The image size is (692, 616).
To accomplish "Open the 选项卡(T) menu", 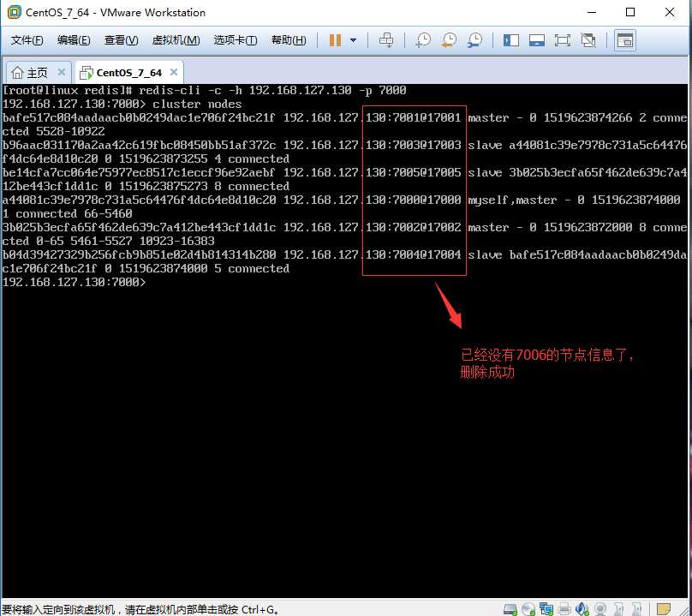I will 236,40.
